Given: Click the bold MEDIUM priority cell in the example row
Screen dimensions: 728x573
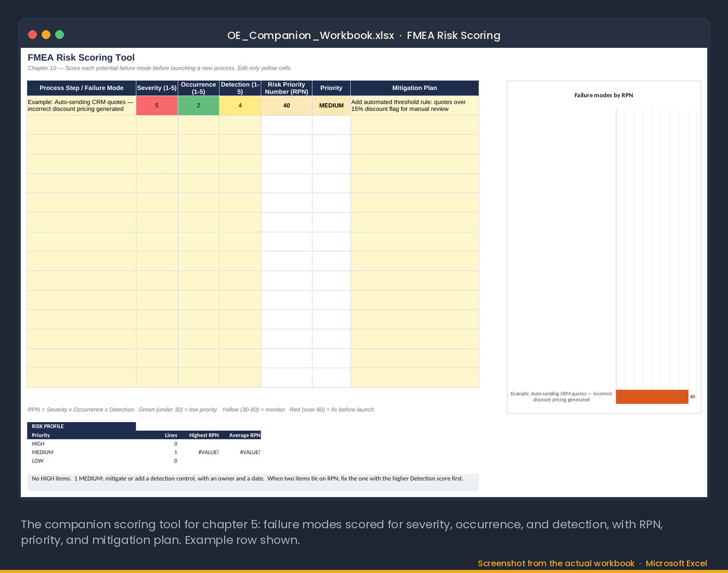Looking at the screenshot, I should click(x=331, y=106).
